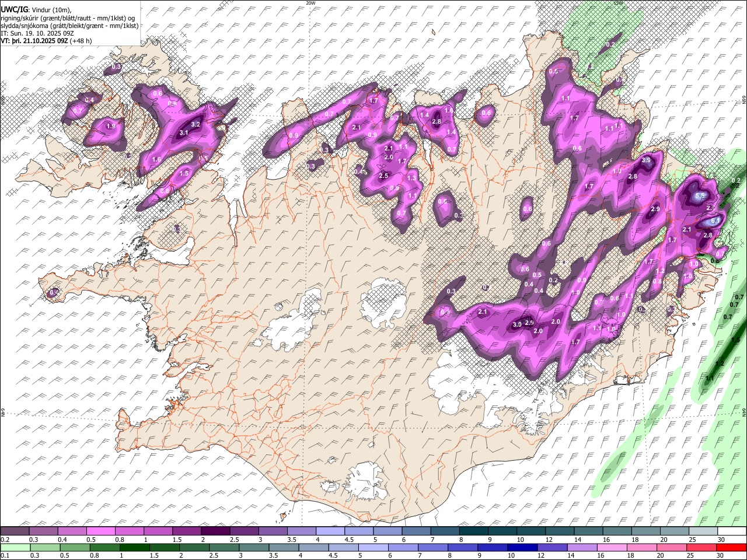The image size is (747, 560).
Task: Click the lower-row lavender swatch between 14 and 16
Action: click(x=583, y=547)
